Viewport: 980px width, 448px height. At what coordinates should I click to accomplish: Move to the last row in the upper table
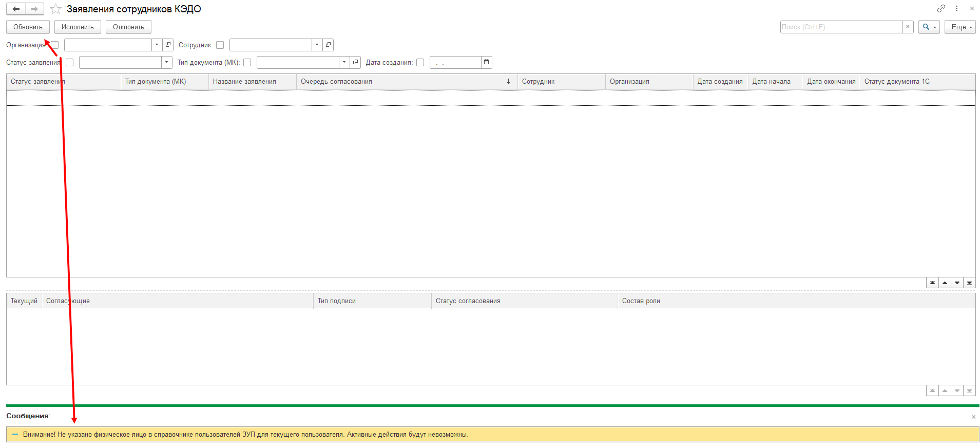tap(969, 283)
